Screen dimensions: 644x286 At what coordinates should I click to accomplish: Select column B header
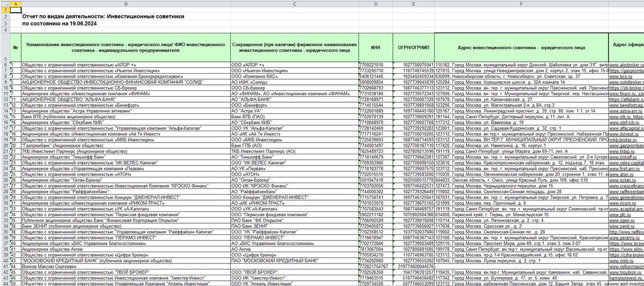coord(125,4)
